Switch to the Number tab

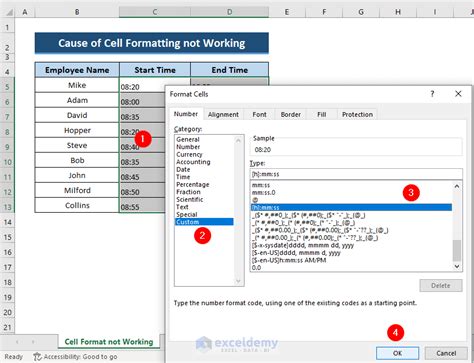186,114
